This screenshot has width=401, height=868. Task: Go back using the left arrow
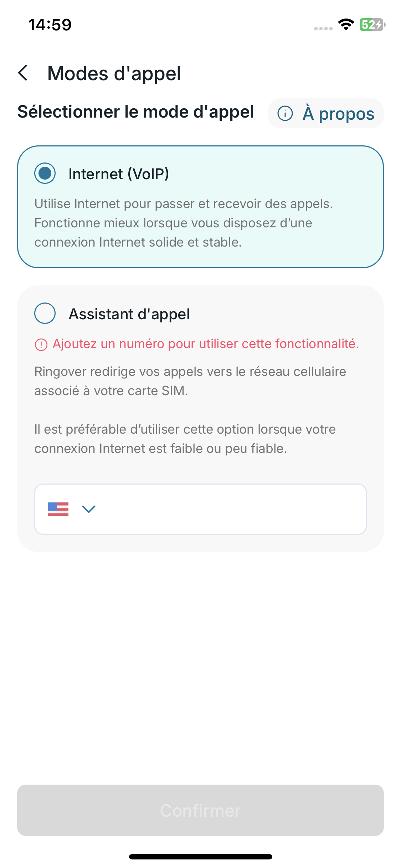click(23, 73)
